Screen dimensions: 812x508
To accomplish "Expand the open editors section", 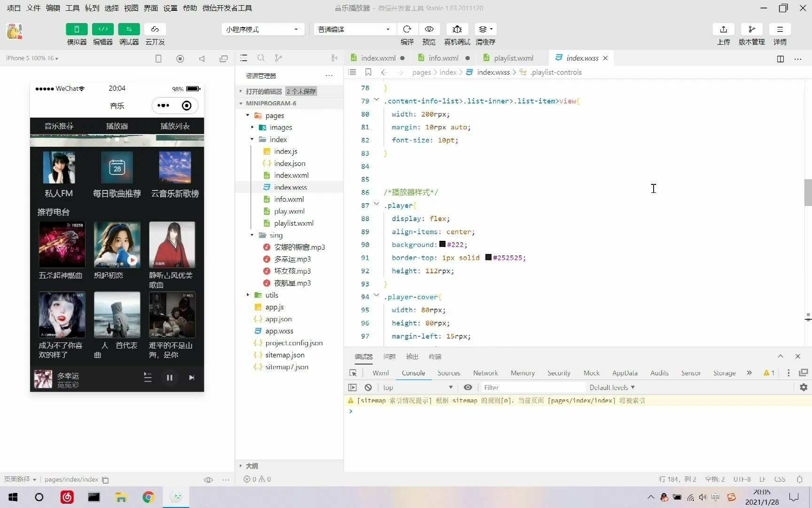I will pyautogui.click(x=241, y=91).
